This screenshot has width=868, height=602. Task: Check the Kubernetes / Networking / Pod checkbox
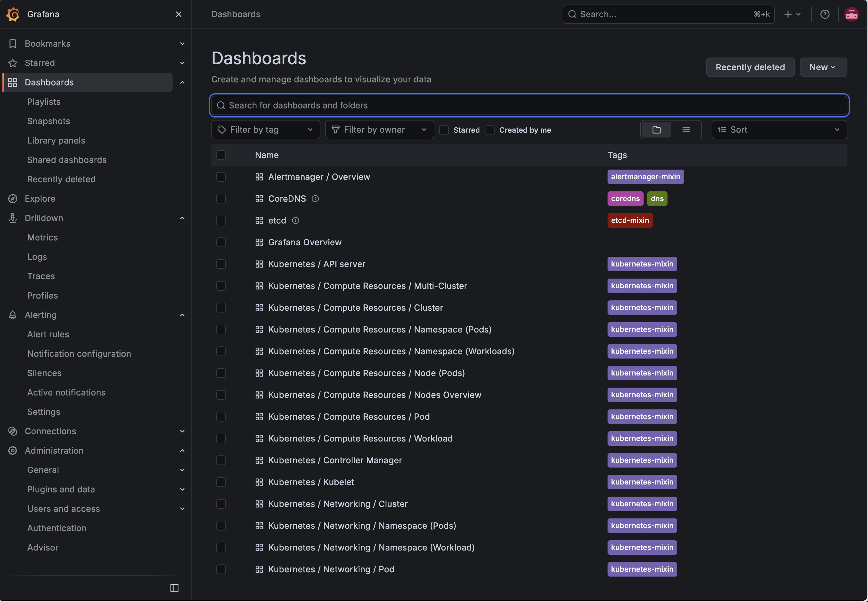pos(221,569)
